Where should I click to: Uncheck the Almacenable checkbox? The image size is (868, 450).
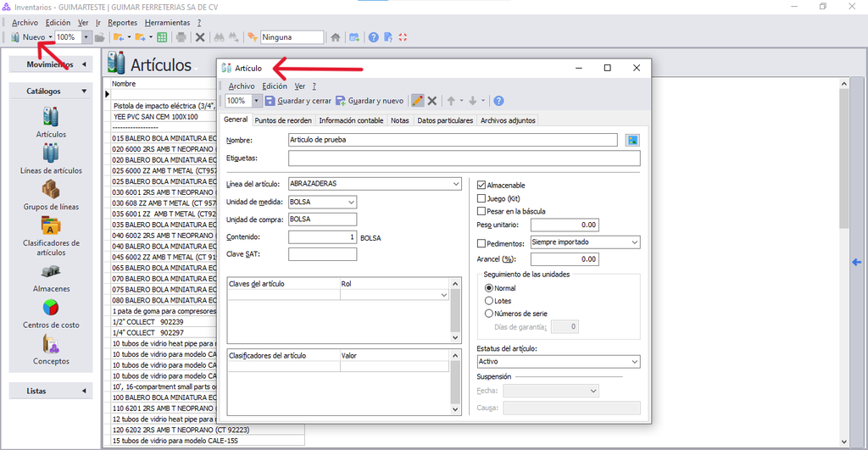pos(481,185)
